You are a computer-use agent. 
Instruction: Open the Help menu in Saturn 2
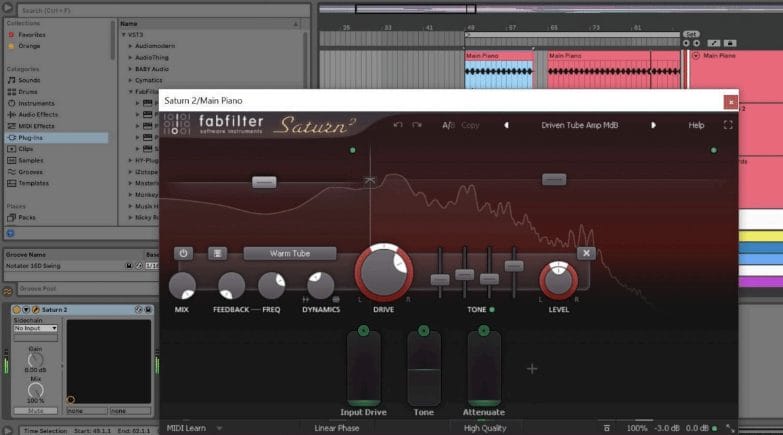pos(696,125)
